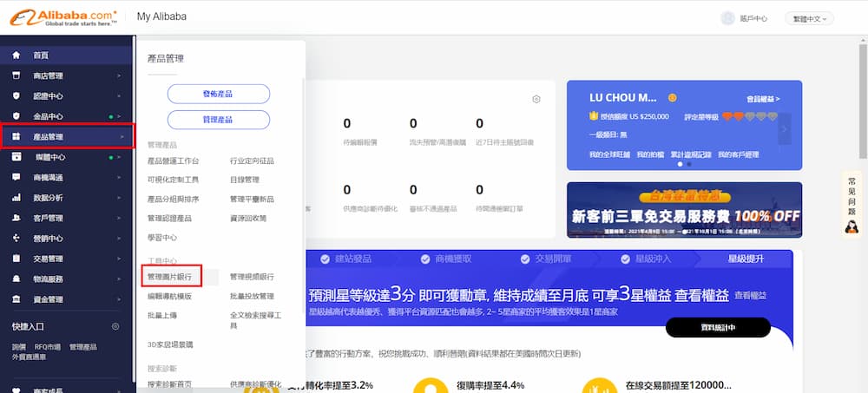Expand the 認證中心 sidebar arrow
868x393 pixels.
pyautogui.click(x=119, y=95)
